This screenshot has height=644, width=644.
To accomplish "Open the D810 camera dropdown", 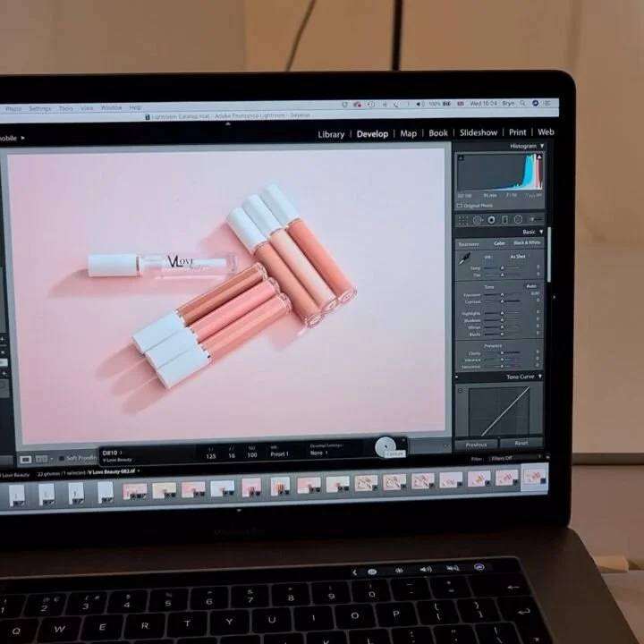I will (112, 453).
